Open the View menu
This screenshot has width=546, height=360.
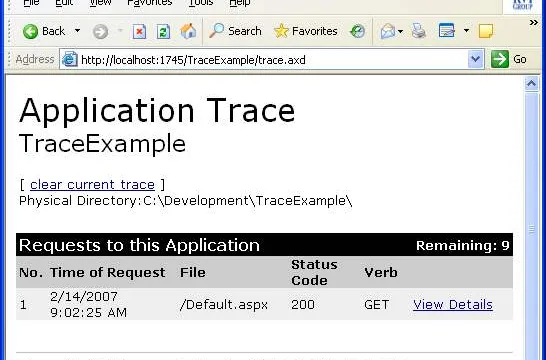coord(100,3)
